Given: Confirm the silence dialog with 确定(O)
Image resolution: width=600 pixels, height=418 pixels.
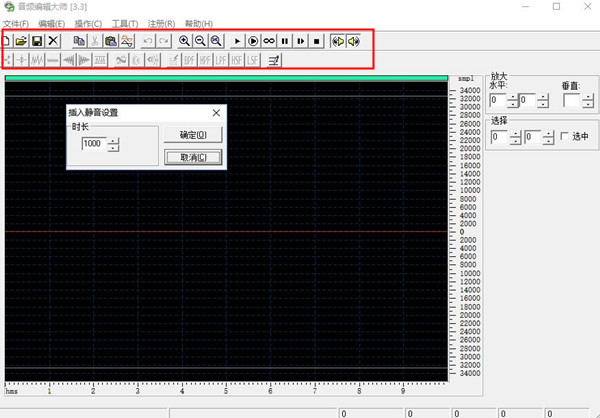Looking at the screenshot, I should point(193,135).
